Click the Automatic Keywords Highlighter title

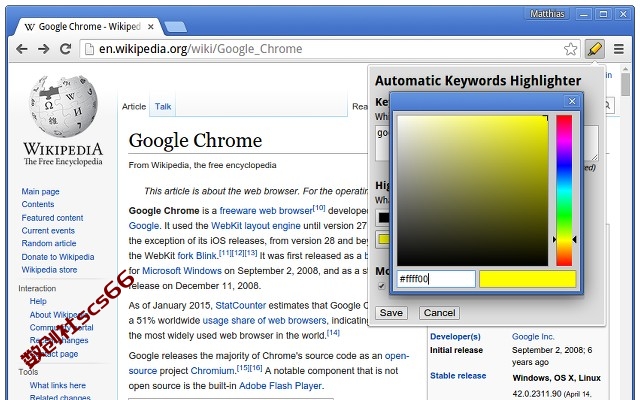[x=478, y=80]
